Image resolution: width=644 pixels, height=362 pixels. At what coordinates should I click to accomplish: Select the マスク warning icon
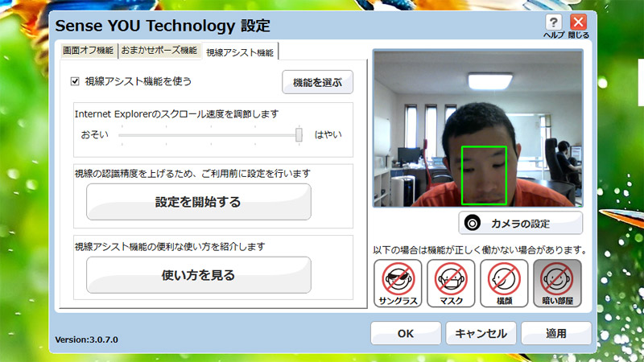pyautogui.click(x=451, y=283)
